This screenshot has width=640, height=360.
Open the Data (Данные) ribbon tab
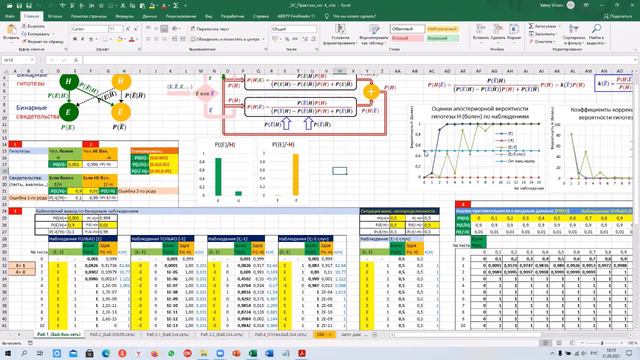150,16
